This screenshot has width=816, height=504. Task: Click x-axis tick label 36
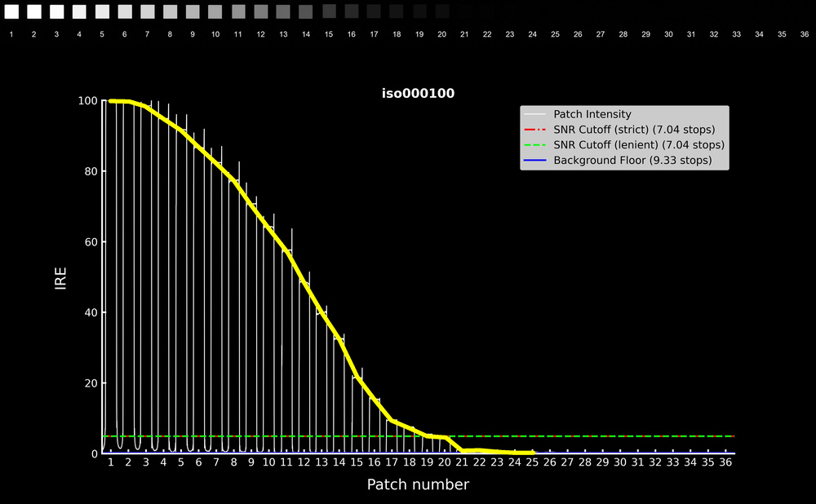pyautogui.click(x=725, y=462)
